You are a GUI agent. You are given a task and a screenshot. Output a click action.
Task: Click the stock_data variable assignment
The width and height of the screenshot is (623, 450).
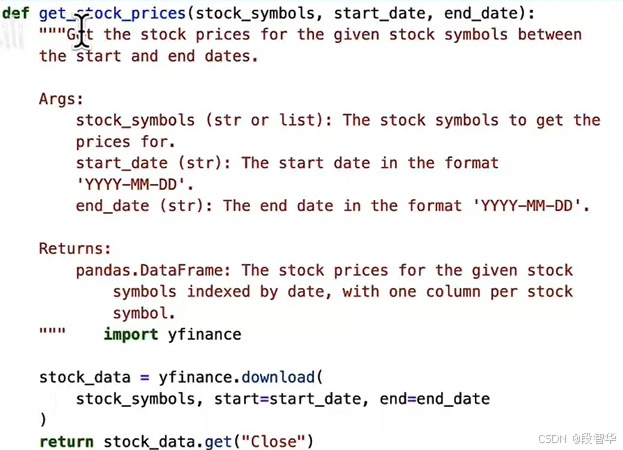pyautogui.click(x=85, y=377)
